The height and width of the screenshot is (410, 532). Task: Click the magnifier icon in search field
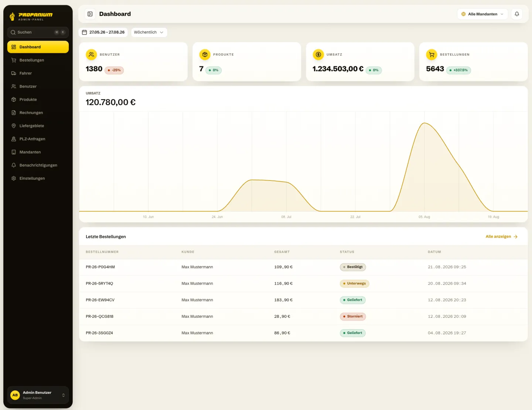tap(13, 32)
